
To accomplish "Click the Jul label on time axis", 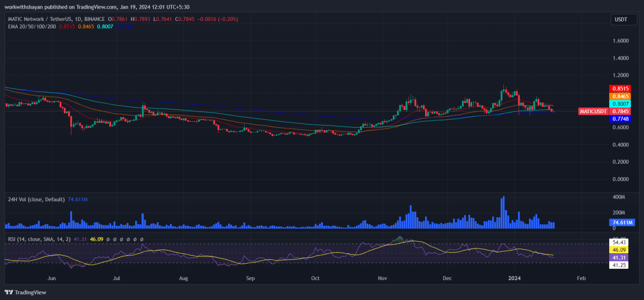I will pyautogui.click(x=116, y=279).
